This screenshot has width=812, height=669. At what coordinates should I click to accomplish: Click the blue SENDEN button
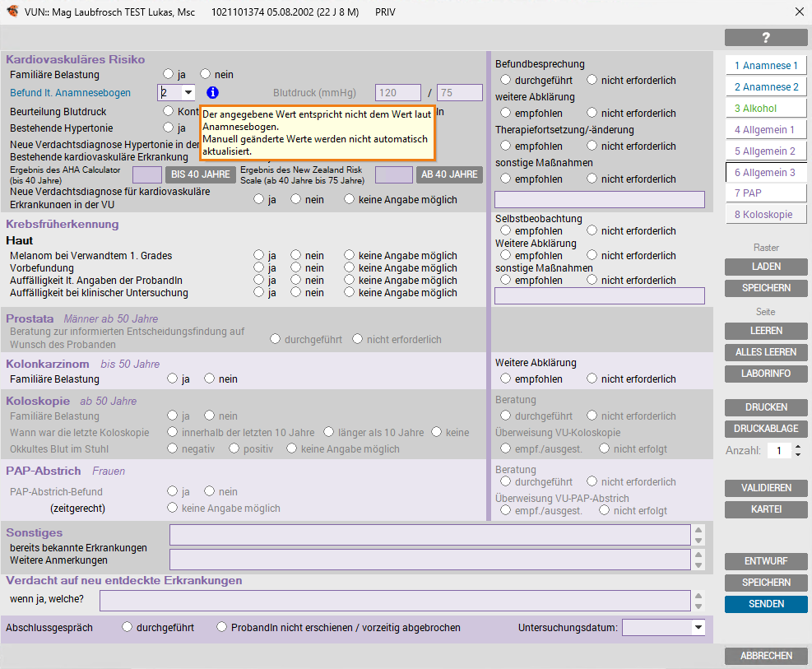(766, 604)
